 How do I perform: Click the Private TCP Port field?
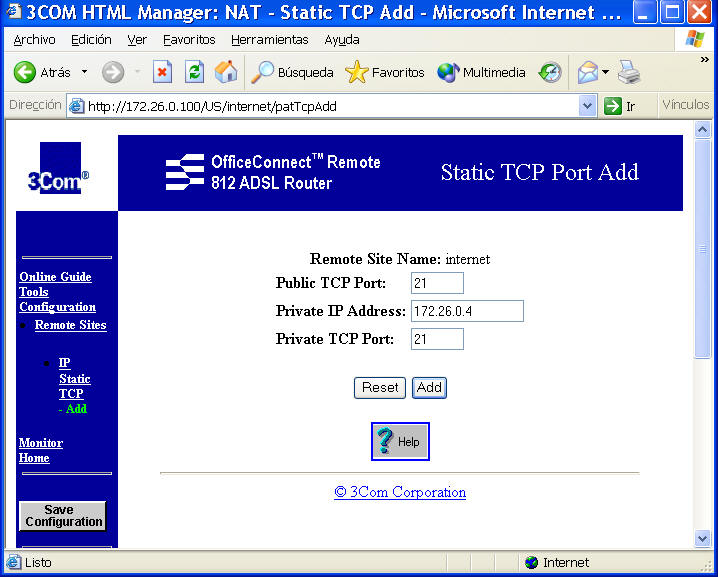click(437, 339)
